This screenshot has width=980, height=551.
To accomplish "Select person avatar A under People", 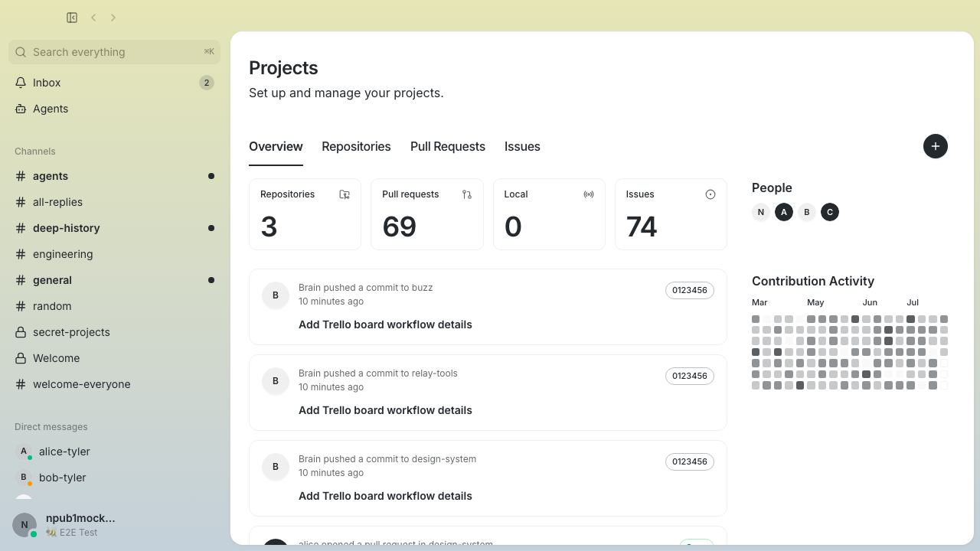I will click(x=784, y=212).
